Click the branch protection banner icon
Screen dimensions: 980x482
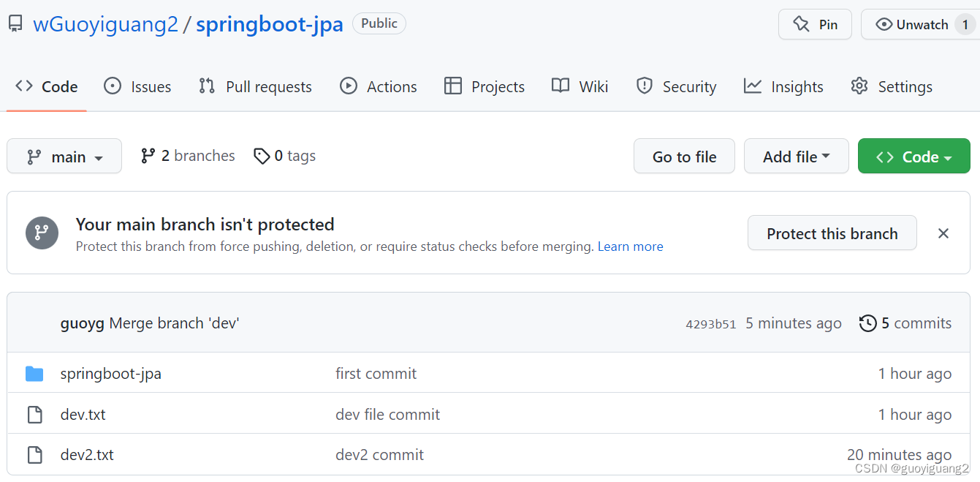[42, 233]
